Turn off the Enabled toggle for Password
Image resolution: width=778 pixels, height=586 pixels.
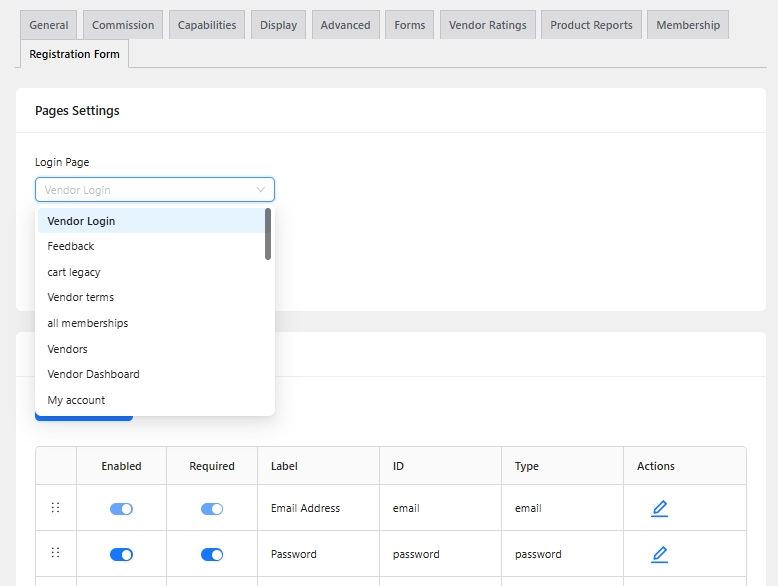(x=121, y=554)
